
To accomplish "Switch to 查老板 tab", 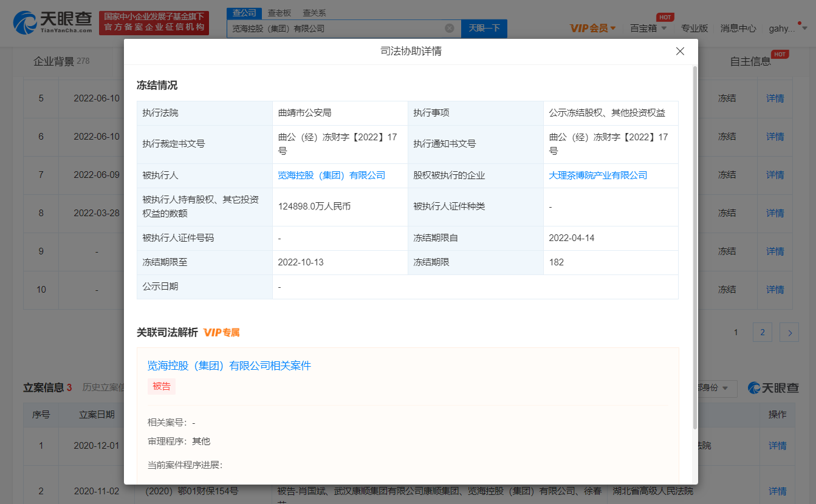I will [279, 13].
